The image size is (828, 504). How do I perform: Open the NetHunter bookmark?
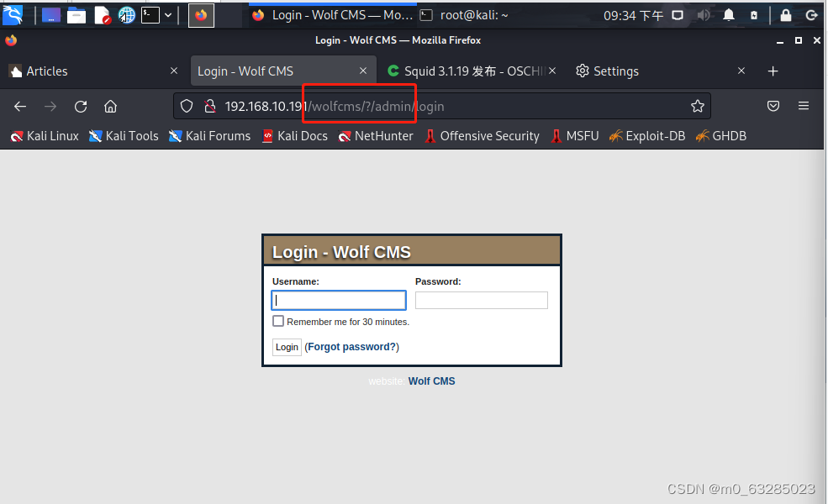(x=376, y=136)
